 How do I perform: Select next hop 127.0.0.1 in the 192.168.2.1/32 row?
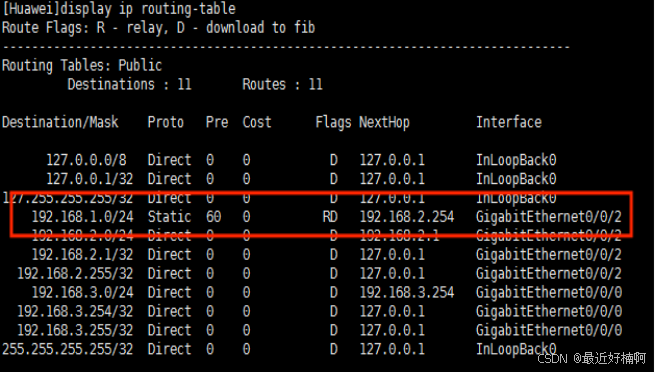click(x=392, y=254)
